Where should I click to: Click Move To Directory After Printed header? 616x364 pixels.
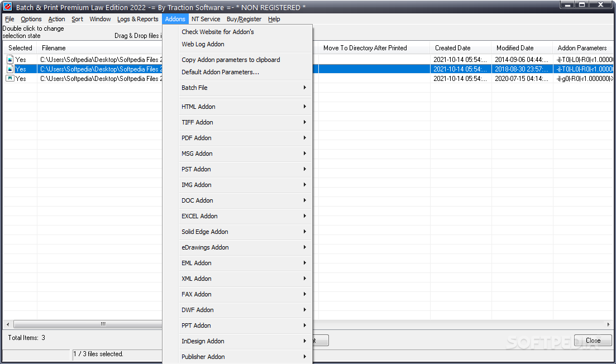point(374,48)
